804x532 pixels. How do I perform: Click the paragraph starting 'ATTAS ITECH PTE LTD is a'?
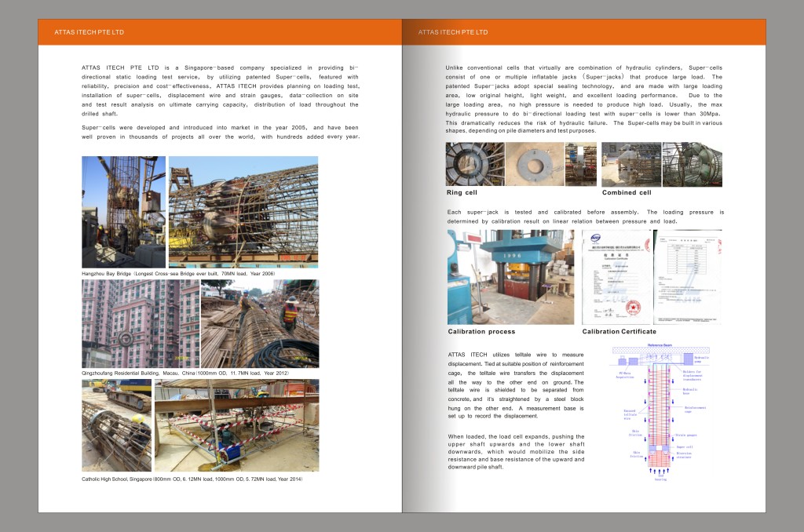(x=221, y=91)
